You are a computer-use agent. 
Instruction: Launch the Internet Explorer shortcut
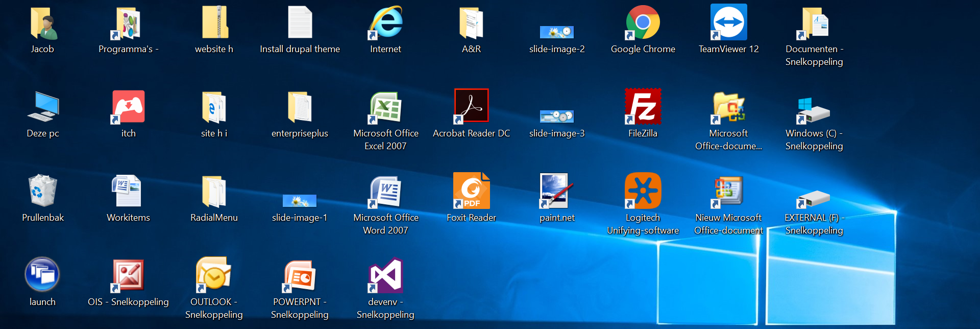(x=386, y=23)
